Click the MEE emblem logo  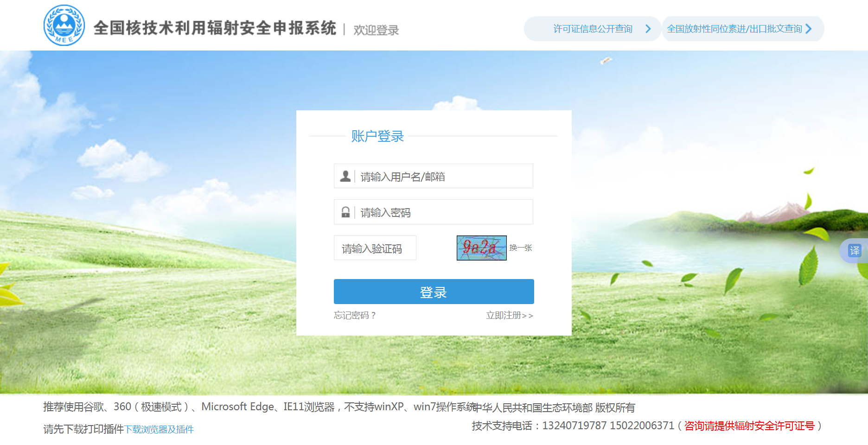(x=64, y=24)
